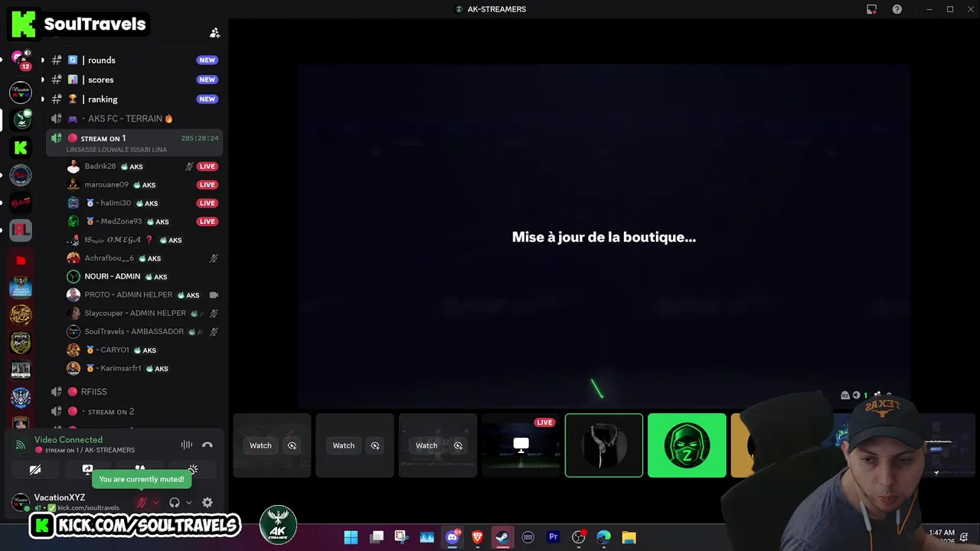Open the green K server icon in sidebar

click(21, 147)
